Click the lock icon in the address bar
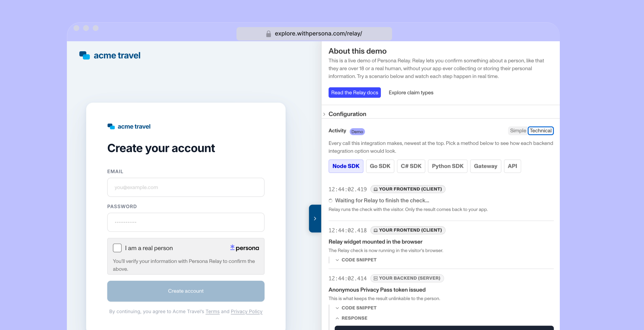 [x=269, y=34]
